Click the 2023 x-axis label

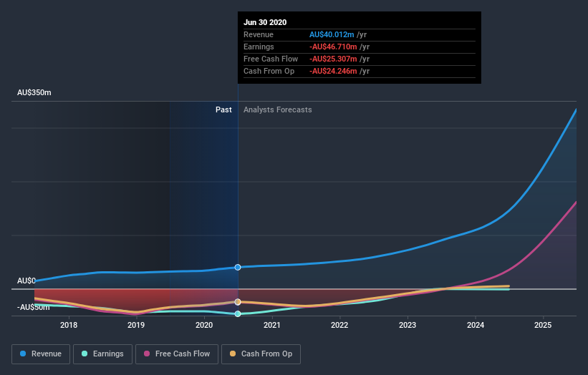click(408, 325)
